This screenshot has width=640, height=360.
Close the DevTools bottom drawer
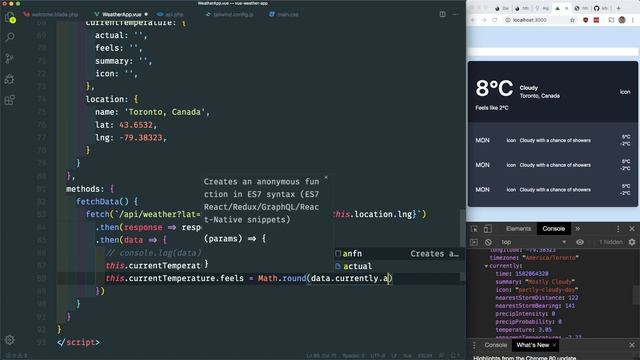coord(632,345)
